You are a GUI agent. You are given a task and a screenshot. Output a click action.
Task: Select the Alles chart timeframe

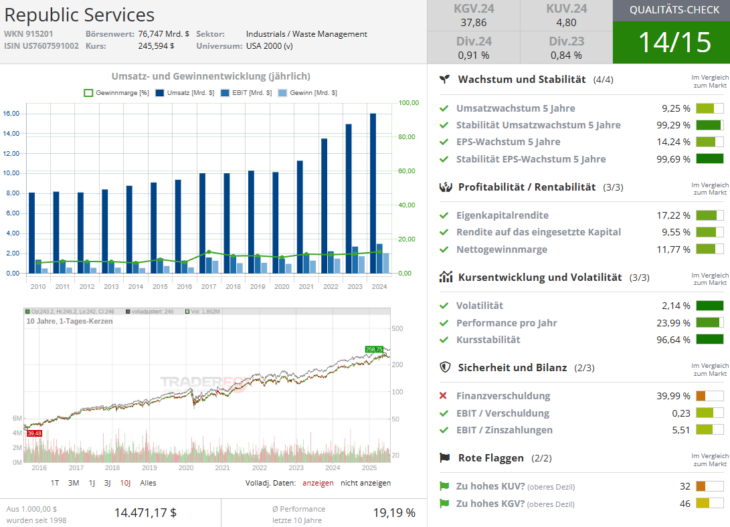[x=148, y=483]
